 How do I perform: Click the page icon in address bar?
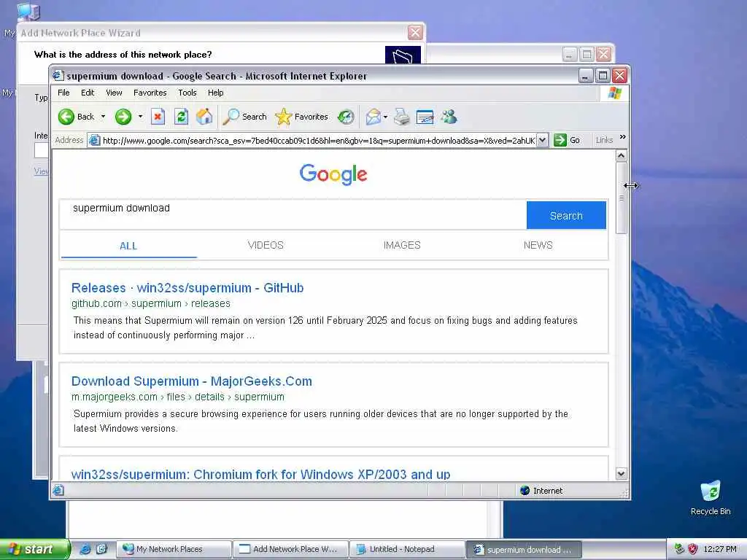tap(94, 141)
